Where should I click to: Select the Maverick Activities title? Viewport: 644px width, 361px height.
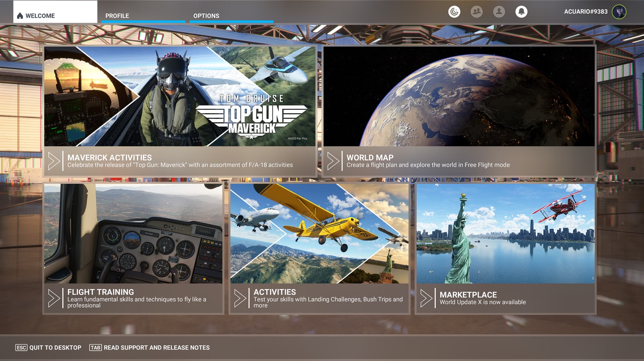[109, 157]
